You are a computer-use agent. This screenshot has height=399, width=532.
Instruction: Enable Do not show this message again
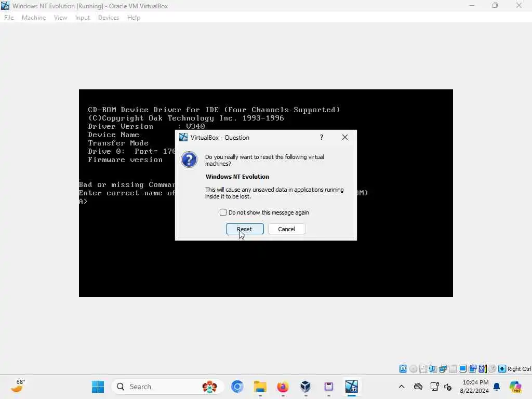(223, 212)
